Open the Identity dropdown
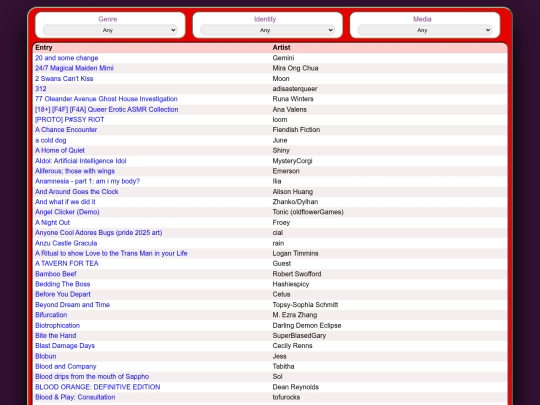Image resolution: width=540 pixels, height=405 pixels. point(267,30)
